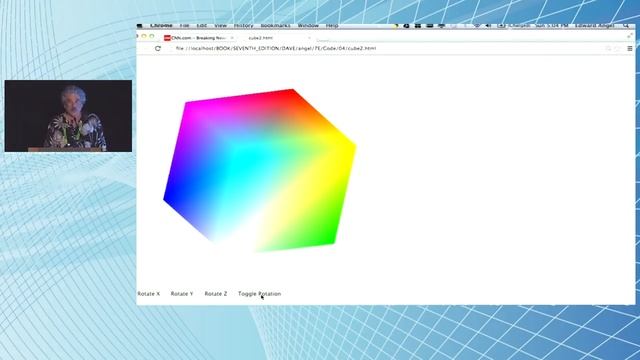
Task: Open the Bookmarks menu
Action: click(x=276, y=25)
